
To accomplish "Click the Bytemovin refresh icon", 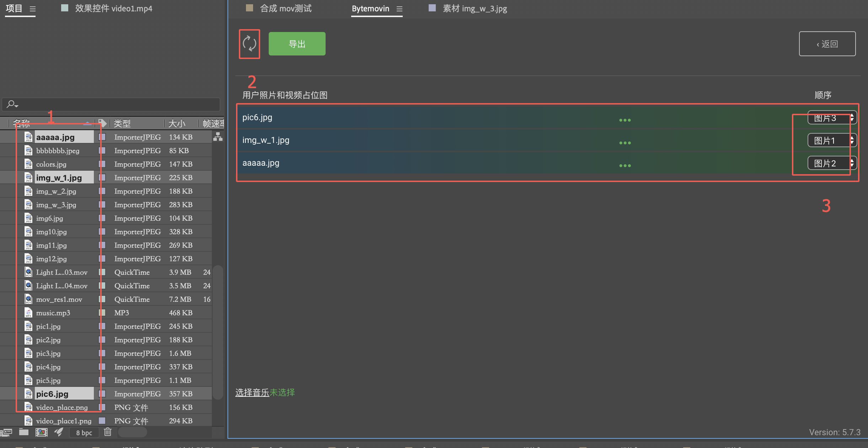I will click(x=249, y=44).
